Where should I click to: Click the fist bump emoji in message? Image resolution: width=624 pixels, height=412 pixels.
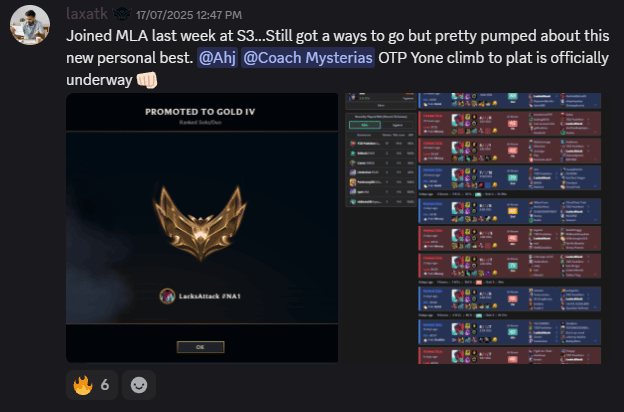pyautogui.click(x=147, y=80)
